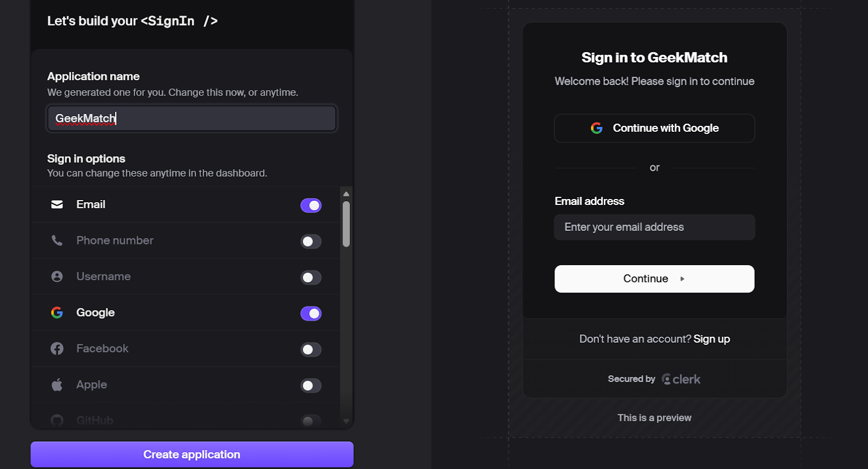Enable the Username toggle
Image resolution: width=868 pixels, height=469 pixels.
(311, 277)
